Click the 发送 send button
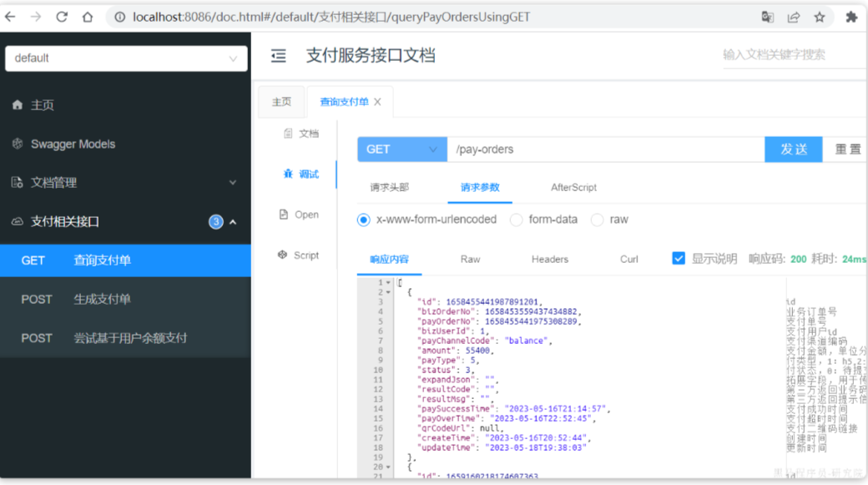The image size is (868, 485). click(x=793, y=149)
